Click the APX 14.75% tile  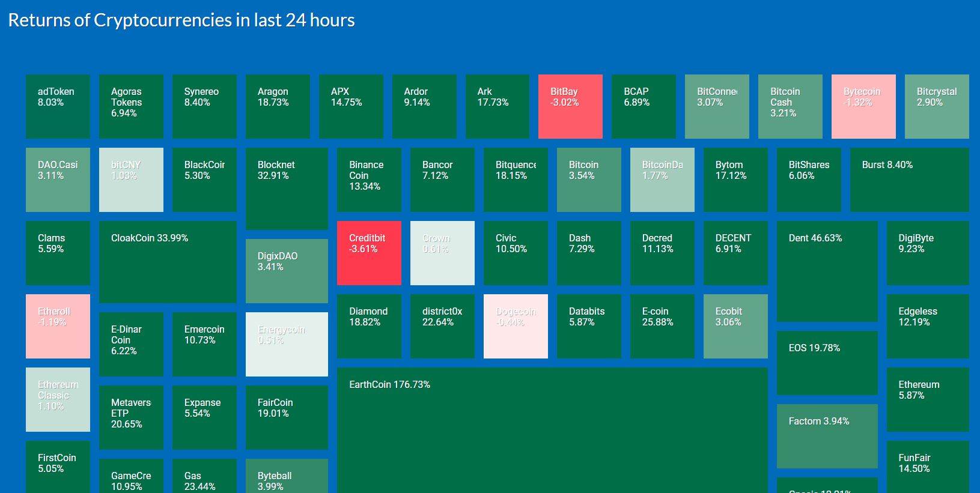click(351, 106)
